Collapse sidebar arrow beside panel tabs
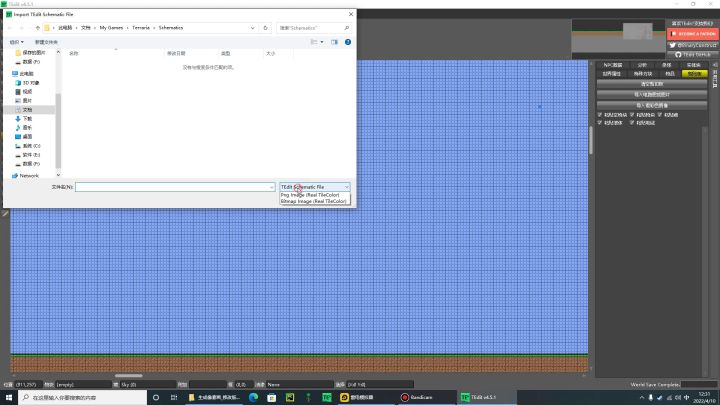720x405 pixels. (715, 65)
